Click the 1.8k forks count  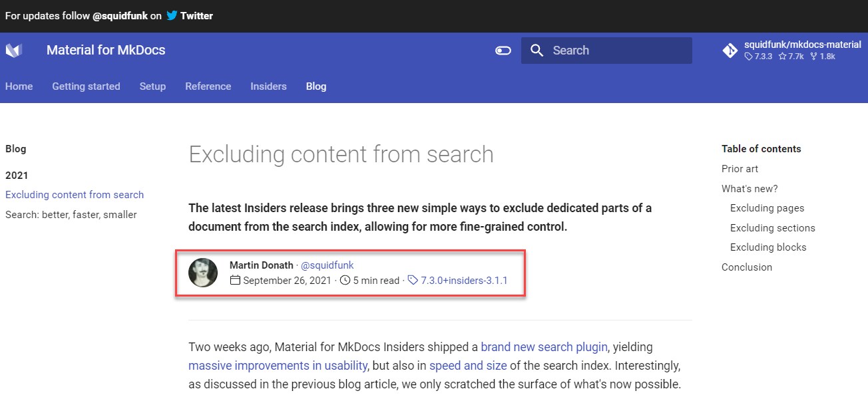(x=827, y=57)
